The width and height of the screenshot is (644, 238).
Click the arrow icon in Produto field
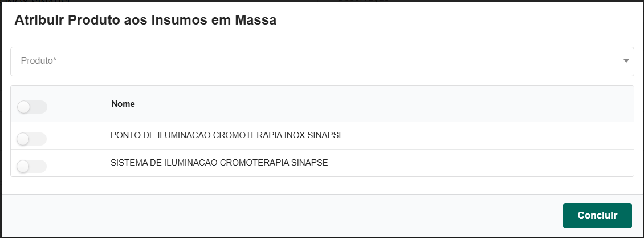coord(626,61)
